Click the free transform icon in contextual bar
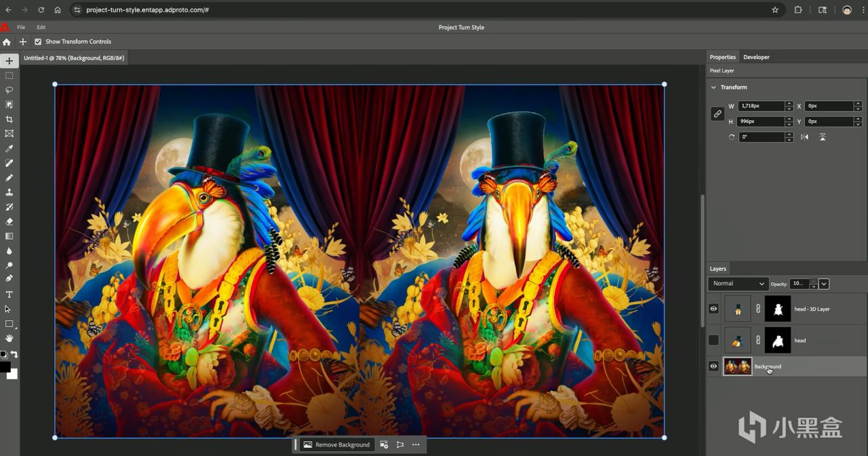Screen dimensions: 868x456 click(x=400, y=444)
